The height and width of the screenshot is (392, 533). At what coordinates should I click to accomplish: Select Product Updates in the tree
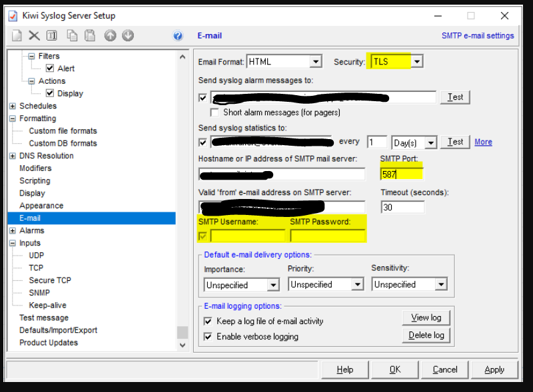point(49,342)
